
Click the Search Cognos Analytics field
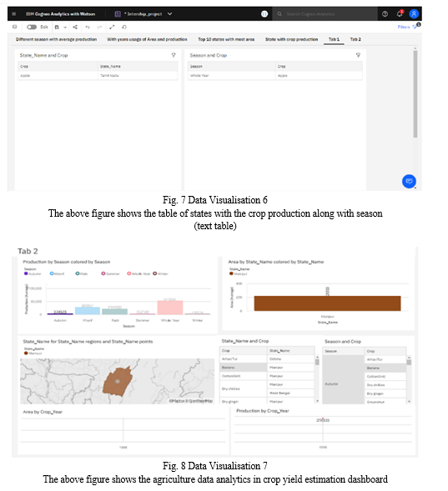325,14
